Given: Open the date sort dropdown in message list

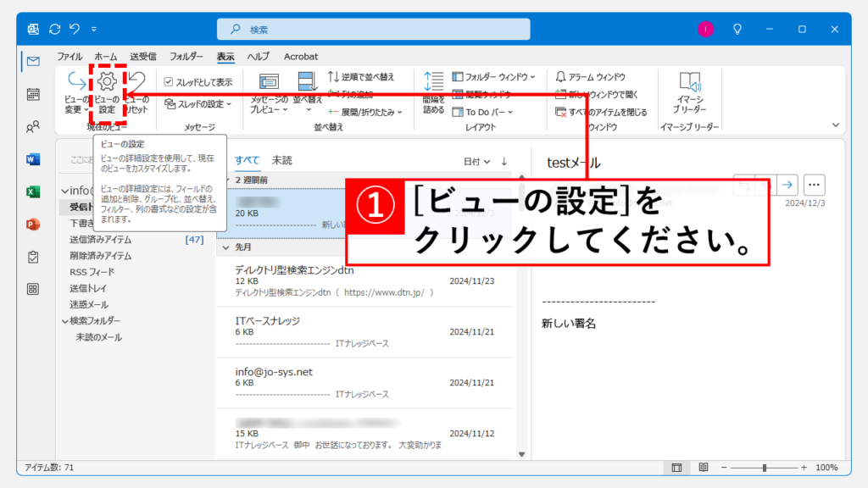Looking at the screenshot, I should click(476, 161).
